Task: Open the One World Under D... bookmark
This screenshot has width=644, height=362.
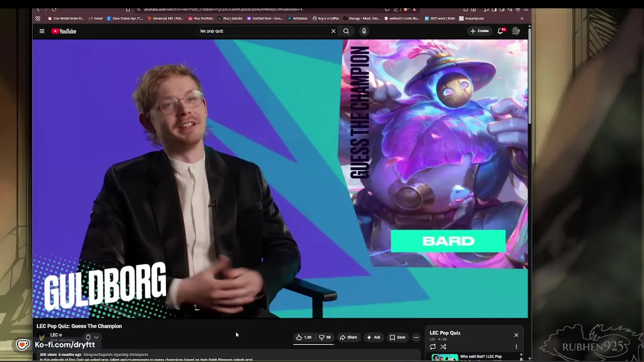Action: 65,19
